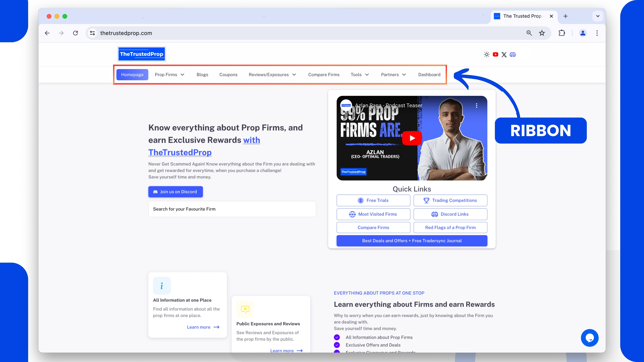This screenshot has width=644, height=362.
Task: Open the browser three-dot menu
Action: tap(597, 33)
